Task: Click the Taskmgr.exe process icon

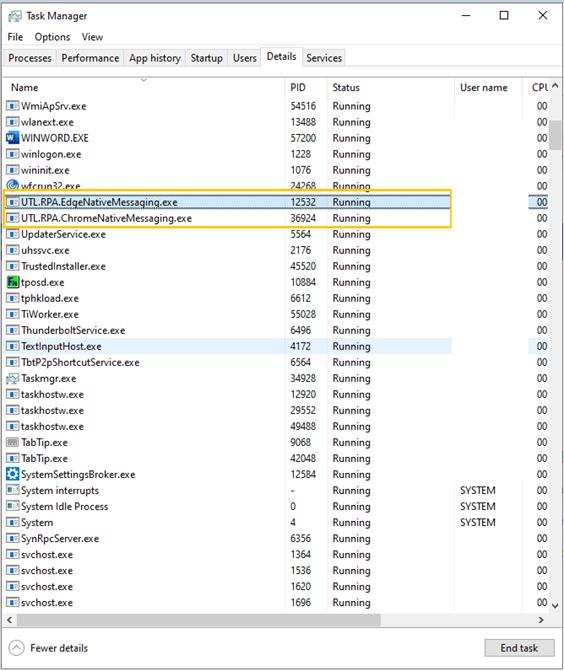Action: (x=13, y=378)
